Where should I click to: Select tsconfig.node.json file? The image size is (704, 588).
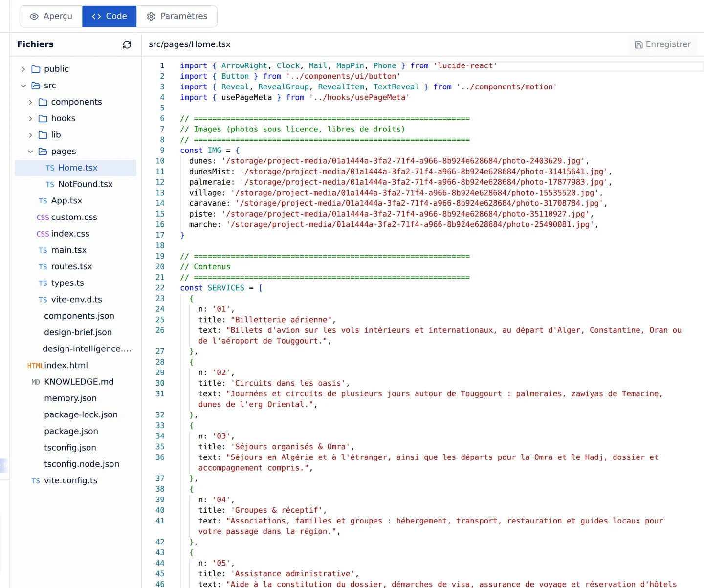click(76, 464)
